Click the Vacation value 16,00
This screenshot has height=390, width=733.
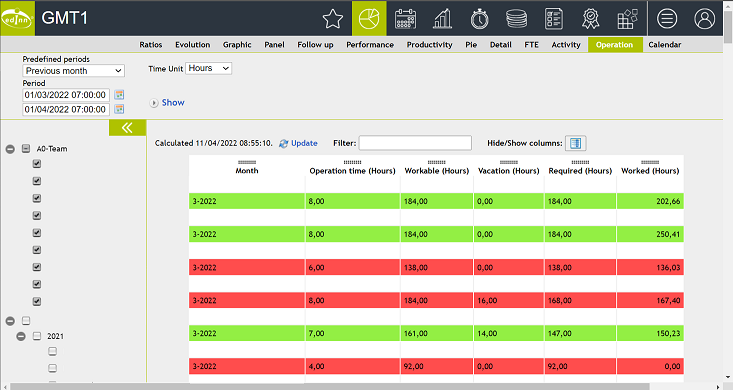(x=487, y=301)
